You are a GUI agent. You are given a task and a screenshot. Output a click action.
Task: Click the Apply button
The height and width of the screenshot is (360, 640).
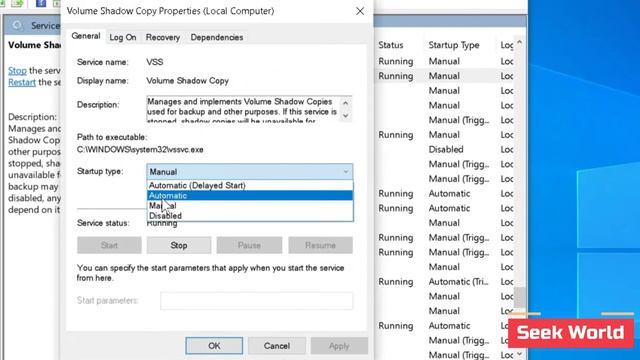[x=339, y=346]
